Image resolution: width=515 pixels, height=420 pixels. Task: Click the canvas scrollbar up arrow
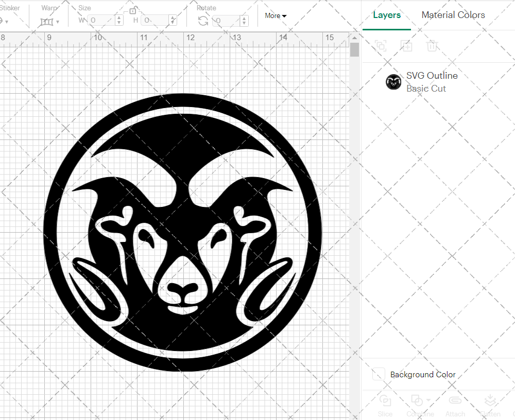[x=354, y=38]
